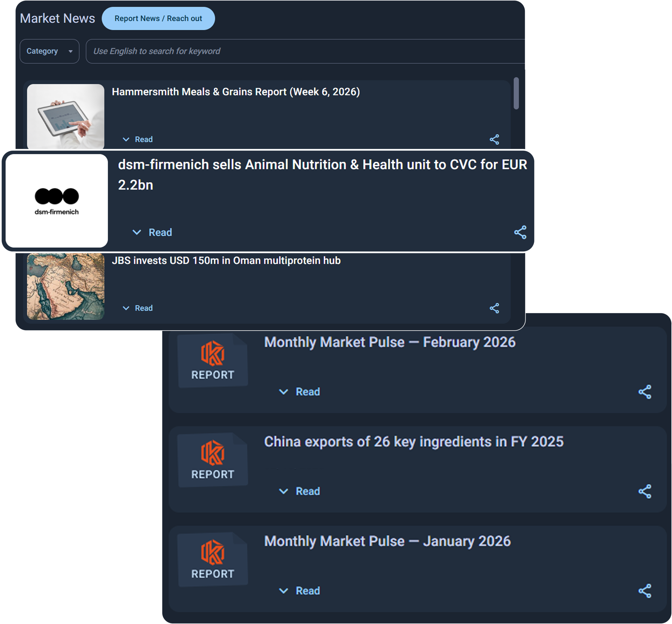Click the Report News / Reach out button
The width and height of the screenshot is (672, 624).
click(x=158, y=19)
